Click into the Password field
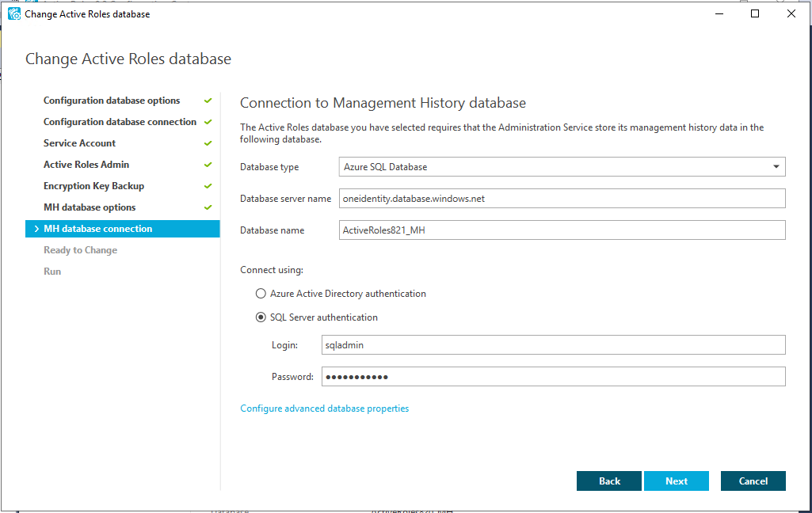812x513 pixels. click(553, 377)
